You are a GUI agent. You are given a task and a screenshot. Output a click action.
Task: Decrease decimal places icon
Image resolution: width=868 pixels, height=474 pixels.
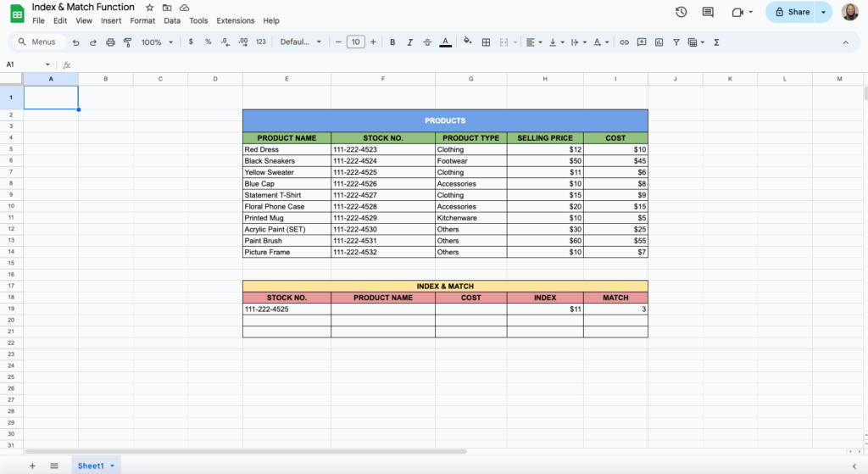pyautogui.click(x=225, y=42)
